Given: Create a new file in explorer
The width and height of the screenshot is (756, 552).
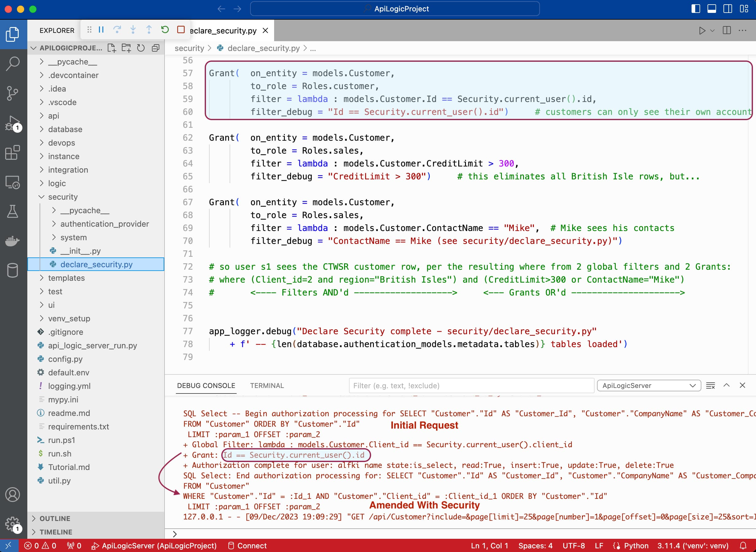Looking at the screenshot, I should click(112, 48).
